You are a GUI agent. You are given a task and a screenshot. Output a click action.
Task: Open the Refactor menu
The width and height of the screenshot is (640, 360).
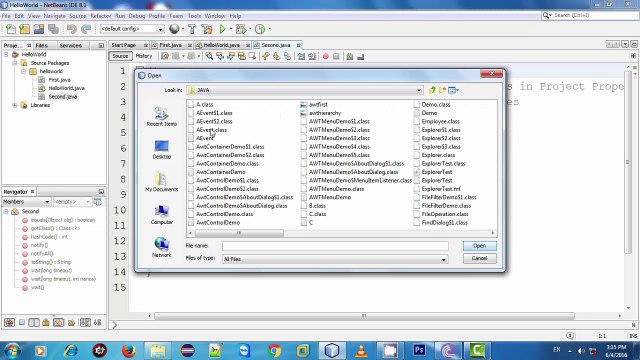(100, 16)
